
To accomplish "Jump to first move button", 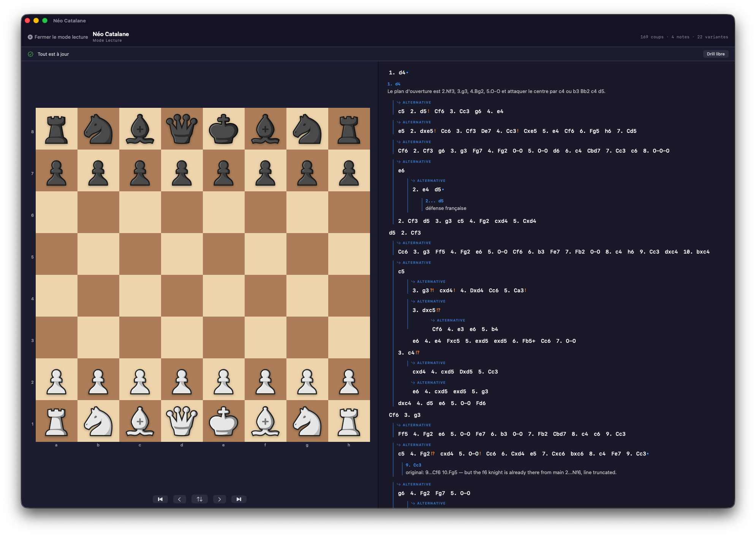I will pyautogui.click(x=160, y=499).
